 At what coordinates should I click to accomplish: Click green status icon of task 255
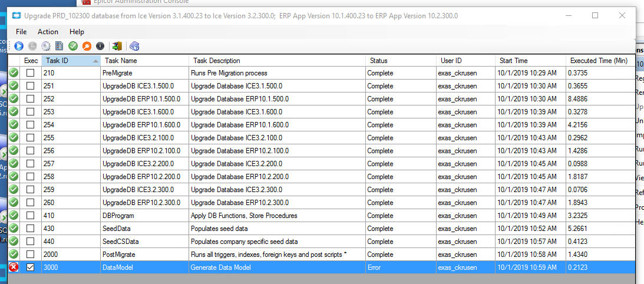[14, 138]
